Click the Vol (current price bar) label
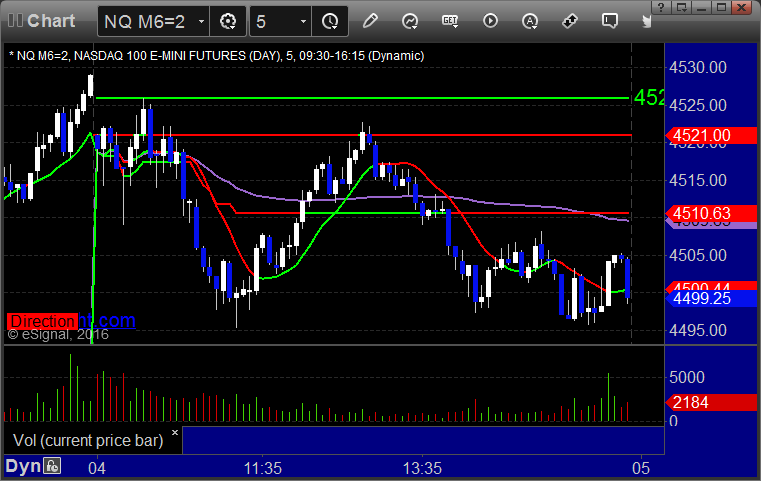Image resolution: width=761 pixels, height=481 pixels. [88, 440]
